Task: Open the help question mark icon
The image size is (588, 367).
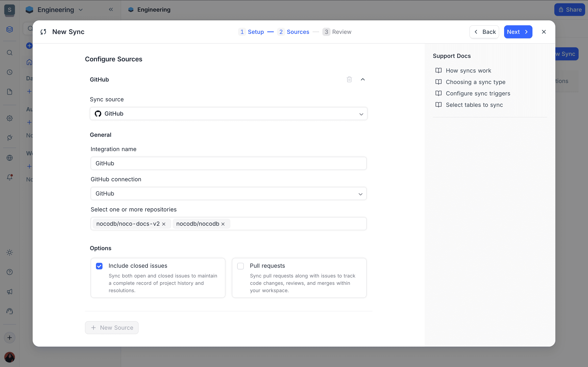Action: click(9, 272)
